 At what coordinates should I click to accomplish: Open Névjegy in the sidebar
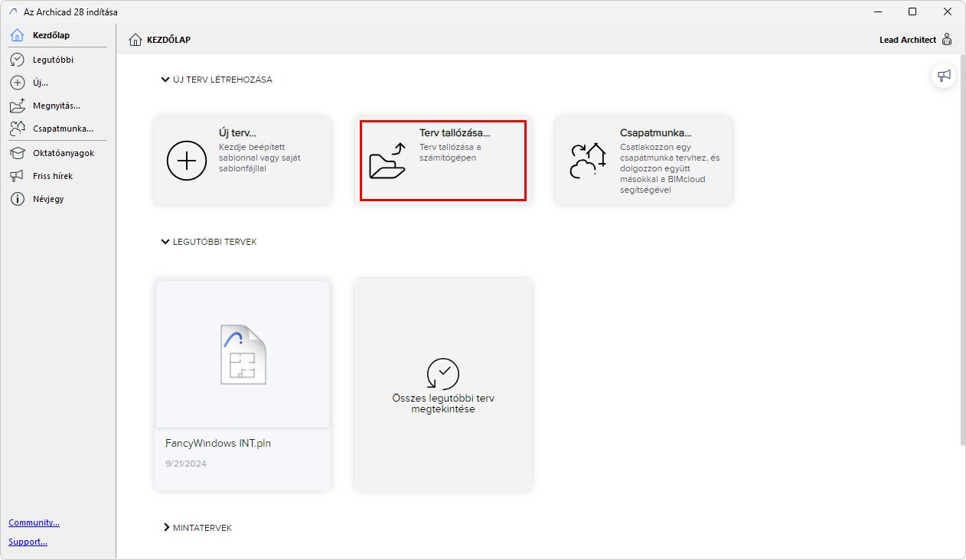tap(58, 199)
